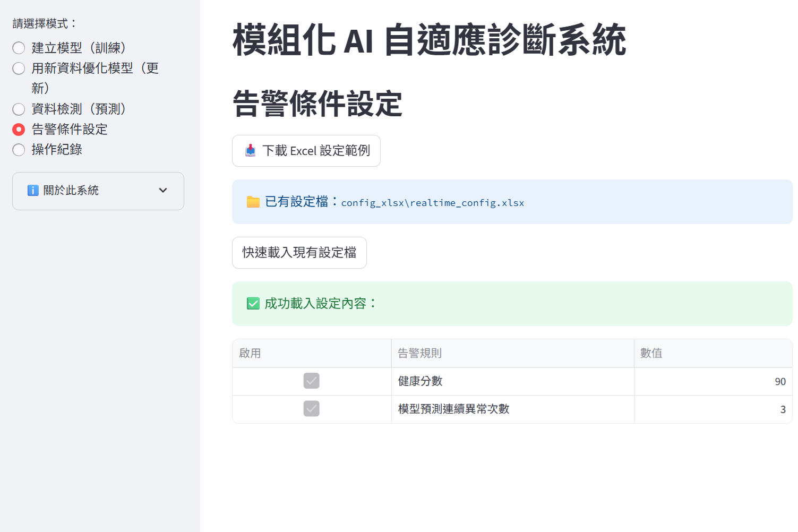Toggle the 模型預測連續異常次數 enable checkbox

311,409
